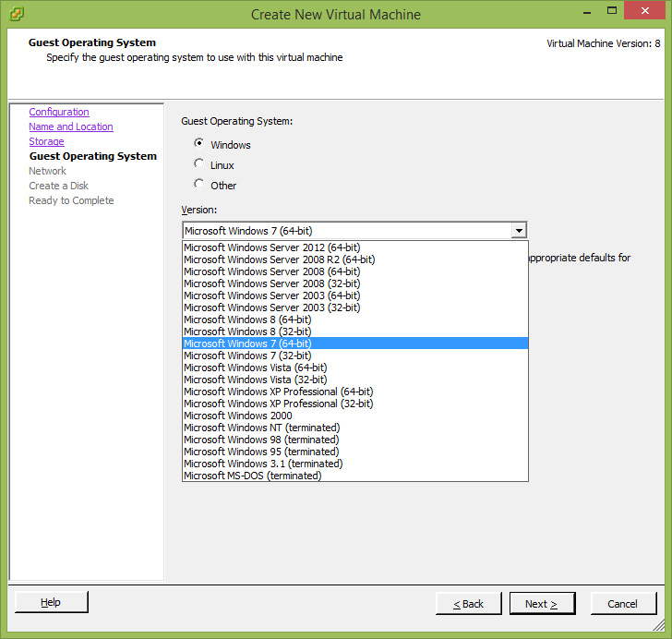The image size is (672, 639).
Task: Select the Other guest OS radio button
Action: tap(198, 184)
